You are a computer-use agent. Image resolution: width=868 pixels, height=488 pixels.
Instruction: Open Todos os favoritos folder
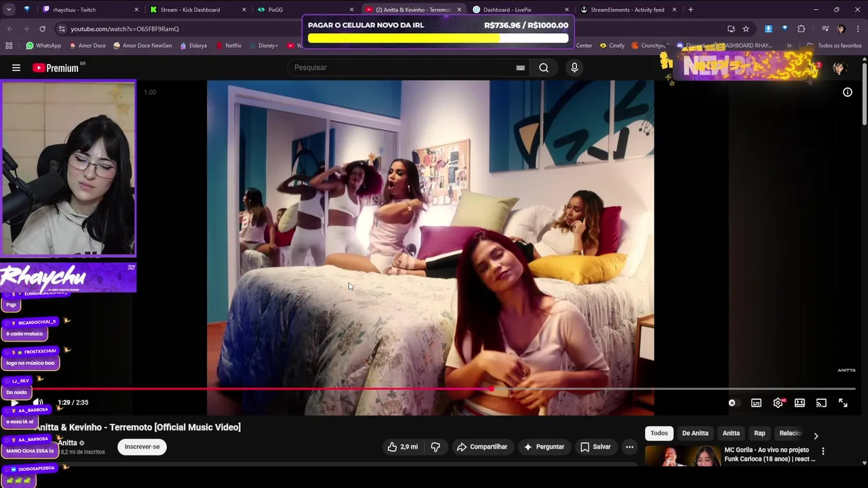(x=834, y=45)
